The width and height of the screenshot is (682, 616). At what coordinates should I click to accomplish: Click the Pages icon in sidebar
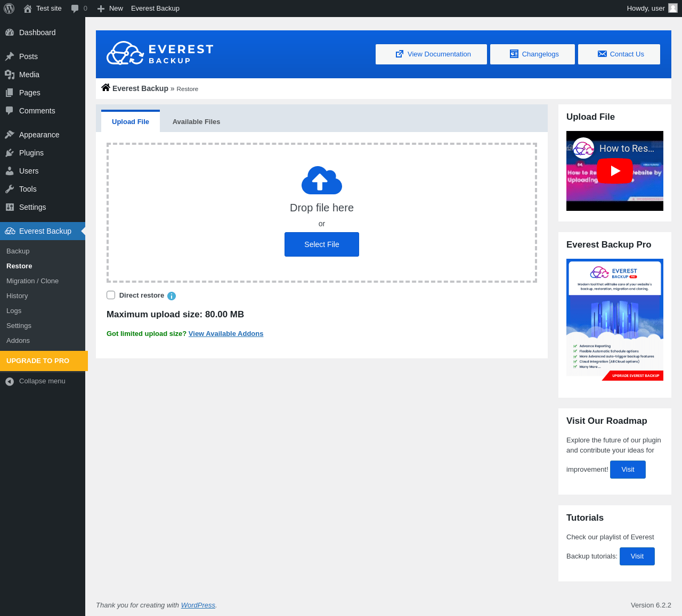pyautogui.click(x=10, y=93)
